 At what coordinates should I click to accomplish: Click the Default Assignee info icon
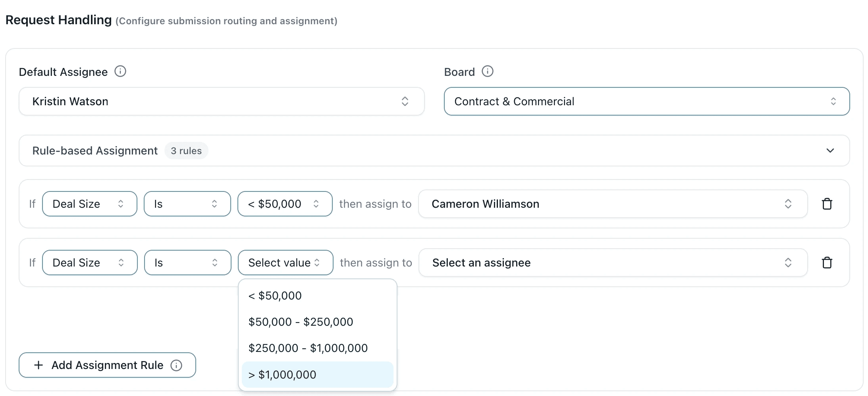[x=120, y=71]
